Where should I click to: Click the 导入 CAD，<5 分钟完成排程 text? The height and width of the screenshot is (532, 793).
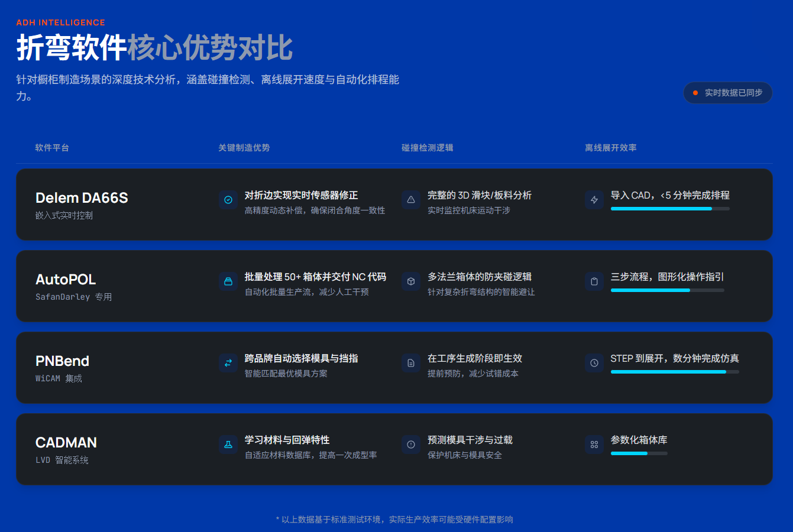click(670, 195)
